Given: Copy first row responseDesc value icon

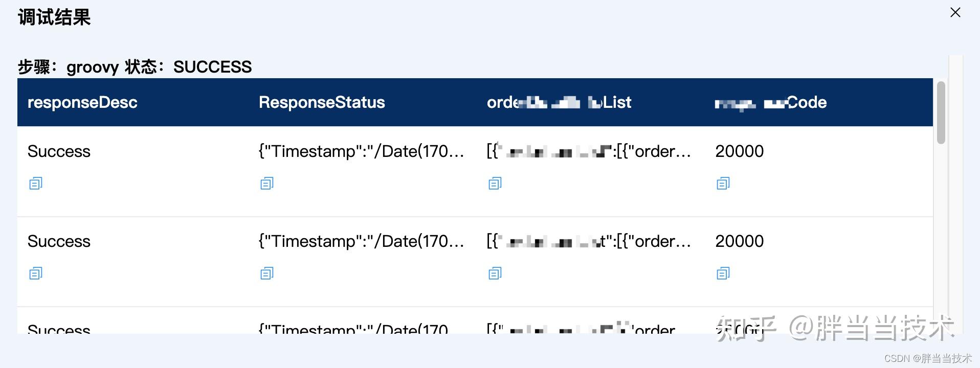Looking at the screenshot, I should (36, 183).
